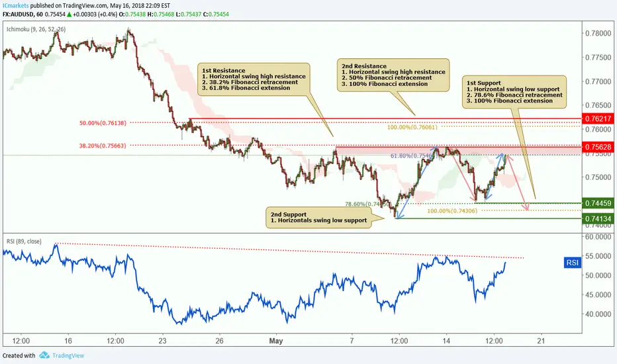Click the blue RSI badge on scale
617x364 pixels.
tap(572, 263)
